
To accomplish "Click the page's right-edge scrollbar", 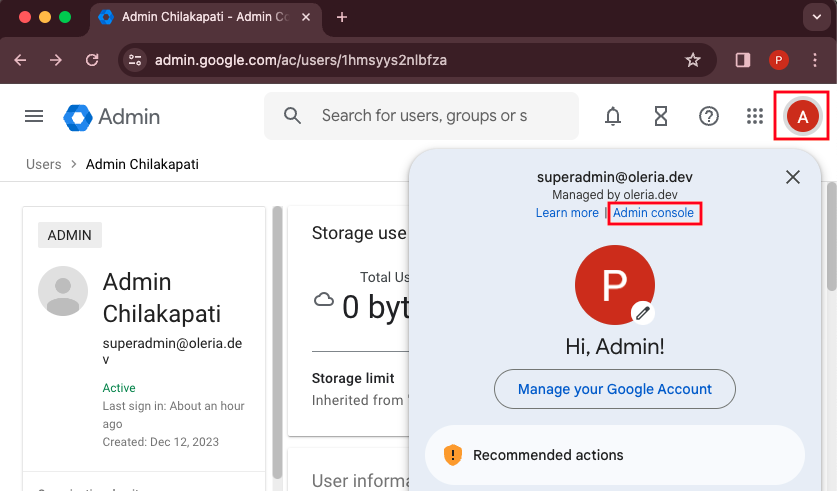I will pos(832,237).
